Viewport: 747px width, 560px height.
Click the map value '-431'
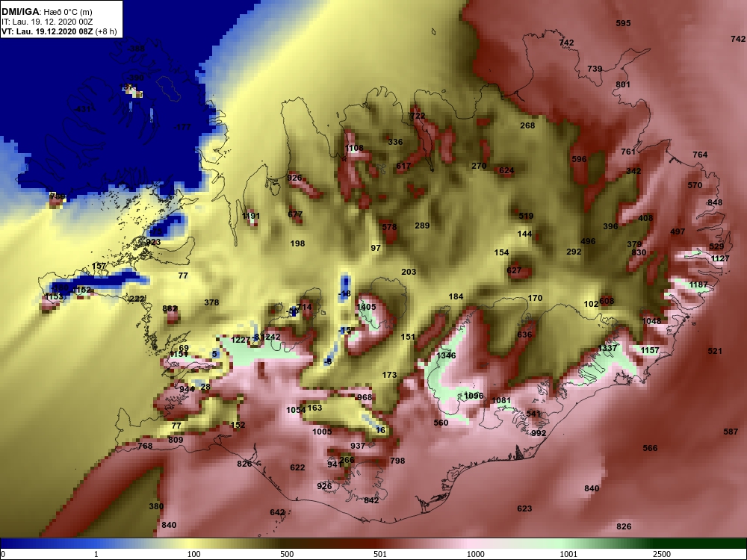(82, 110)
